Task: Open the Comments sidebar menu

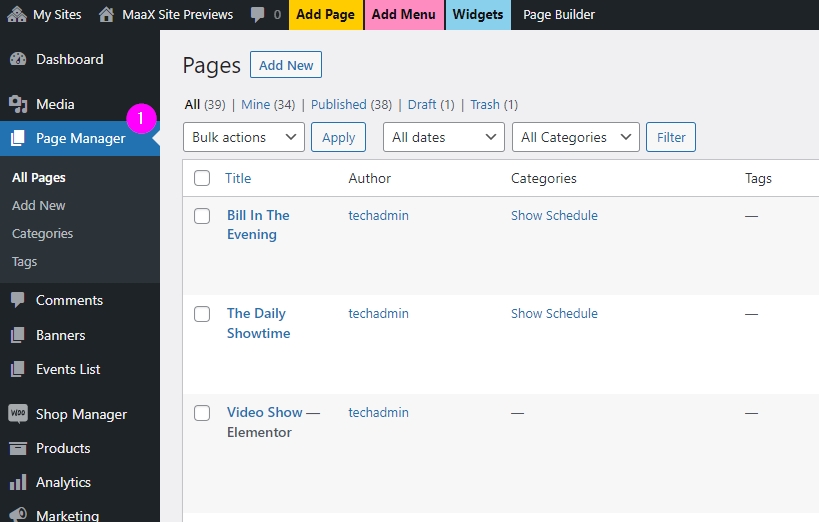Action: (80, 300)
